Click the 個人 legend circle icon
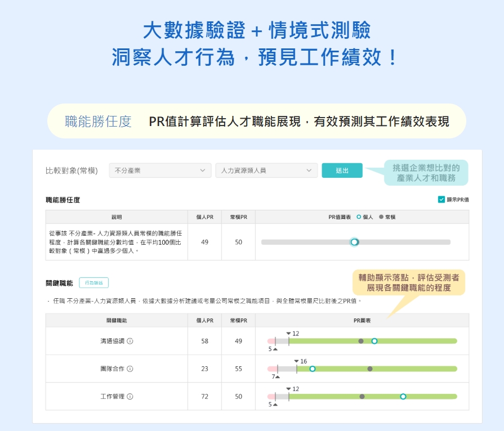Viewport: 504px width, 431px height. [x=359, y=217]
